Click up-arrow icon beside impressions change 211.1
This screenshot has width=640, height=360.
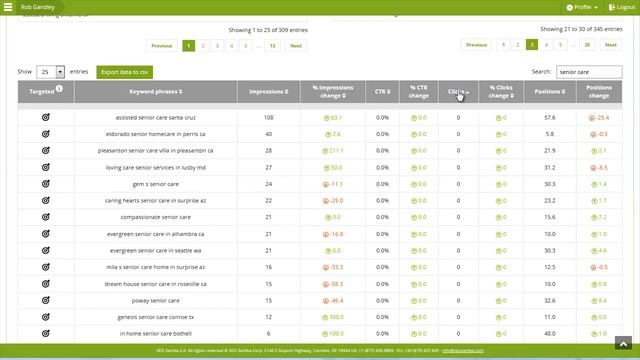325,151
